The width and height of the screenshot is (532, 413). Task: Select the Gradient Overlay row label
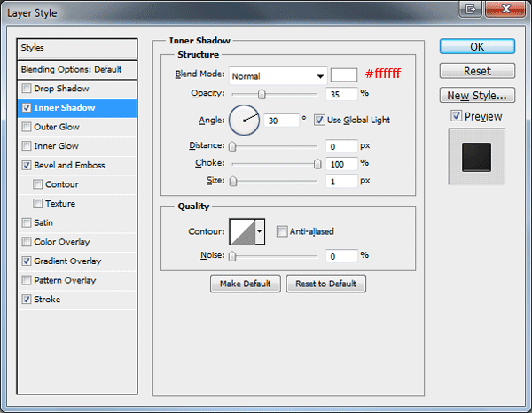pos(67,261)
